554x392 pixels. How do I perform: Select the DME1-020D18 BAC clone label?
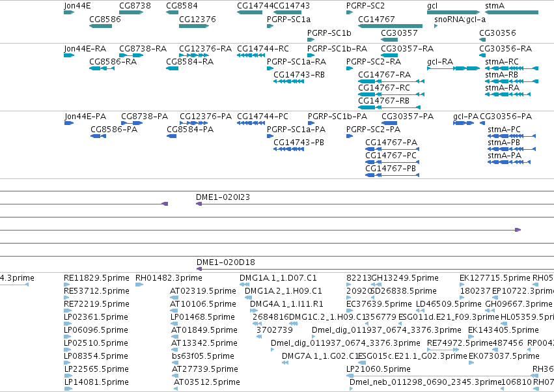[226, 262]
